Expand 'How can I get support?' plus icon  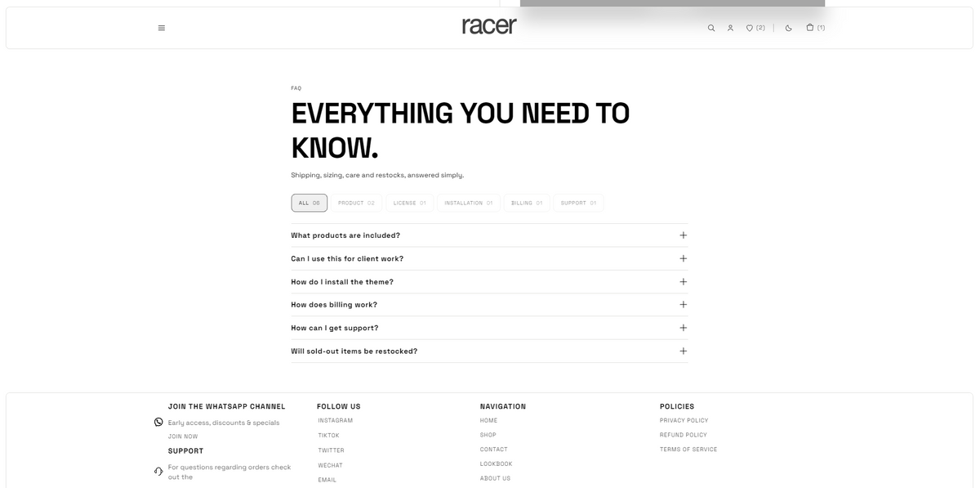click(x=683, y=328)
